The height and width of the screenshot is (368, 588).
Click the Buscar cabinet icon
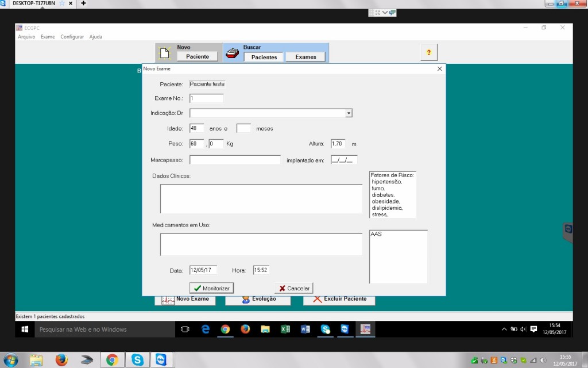pyautogui.click(x=232, y=53)
